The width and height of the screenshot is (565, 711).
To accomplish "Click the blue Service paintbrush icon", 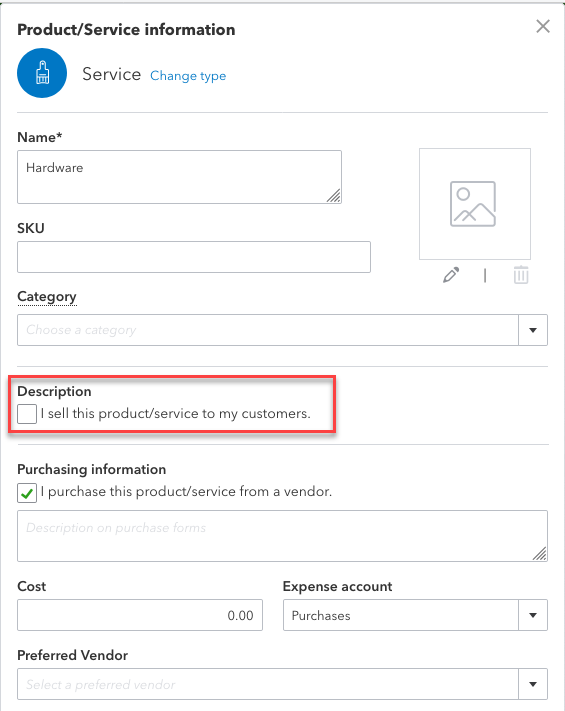I will pos(42,73).
